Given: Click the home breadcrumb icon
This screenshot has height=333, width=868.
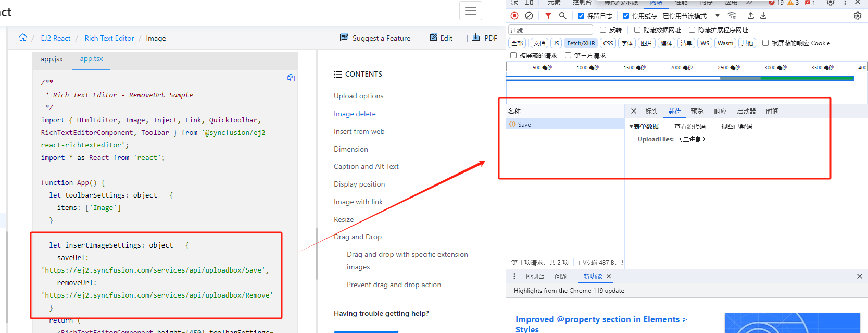Looking at the screenshot, I should coord(23,38).
